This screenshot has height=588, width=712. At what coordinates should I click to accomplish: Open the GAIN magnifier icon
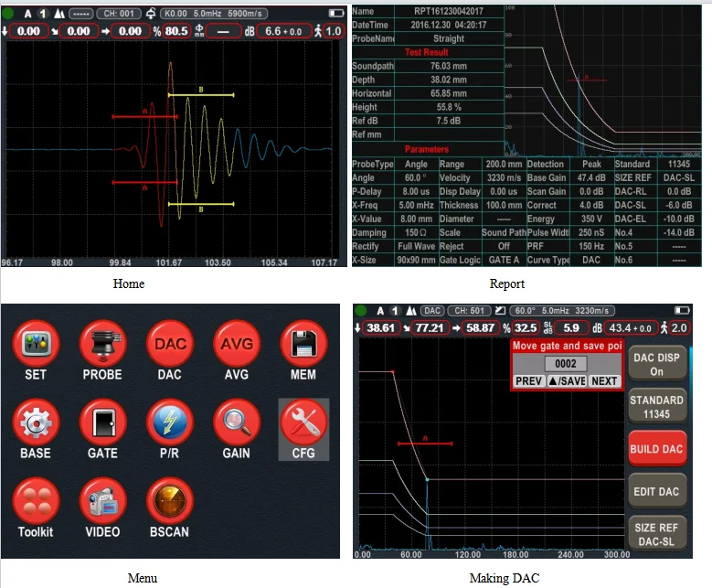[x=237, y=422]
